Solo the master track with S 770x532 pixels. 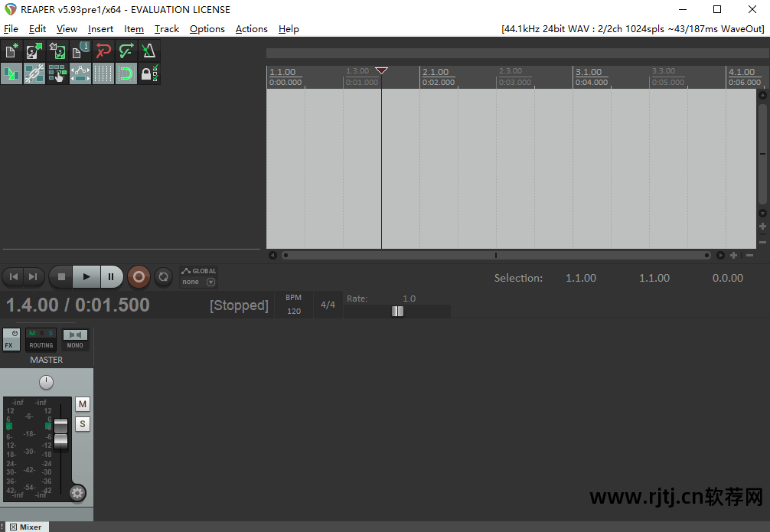[x=83, y=424]
